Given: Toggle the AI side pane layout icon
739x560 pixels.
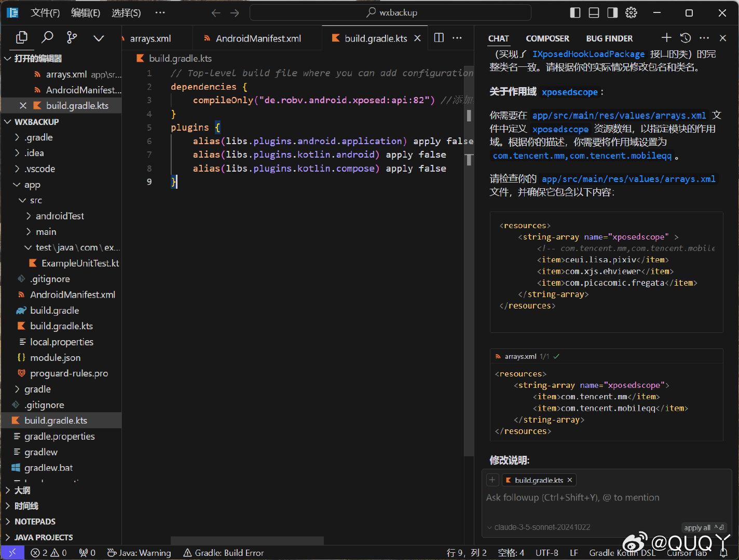Looking at the screenshot, I should [612, 13].
